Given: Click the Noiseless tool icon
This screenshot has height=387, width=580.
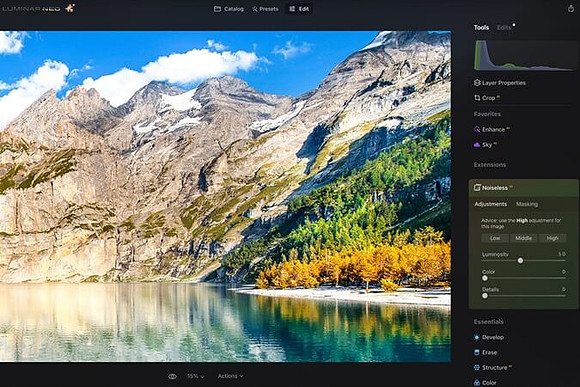Looking at the screenshot, I should coord(477,188).
